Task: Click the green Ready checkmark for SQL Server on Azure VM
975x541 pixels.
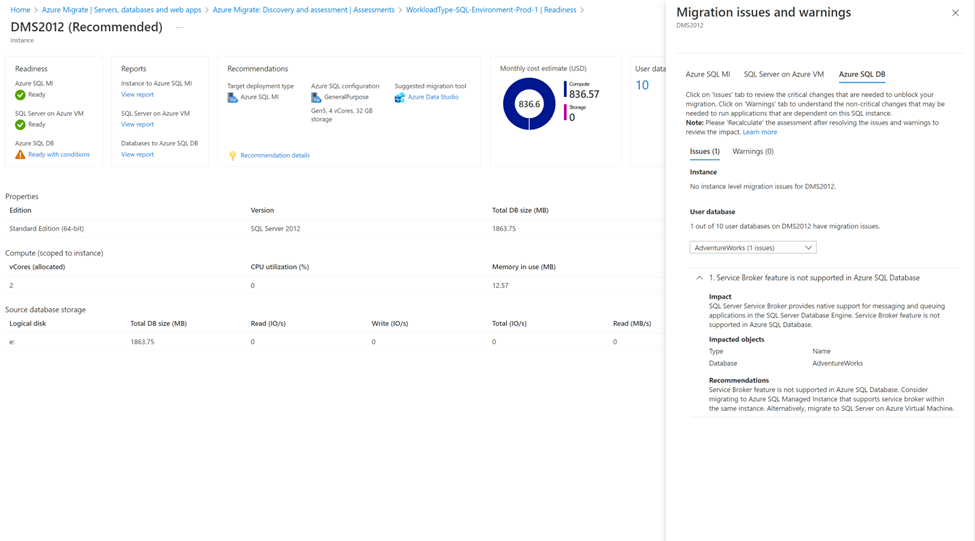Action: (20, 125)
